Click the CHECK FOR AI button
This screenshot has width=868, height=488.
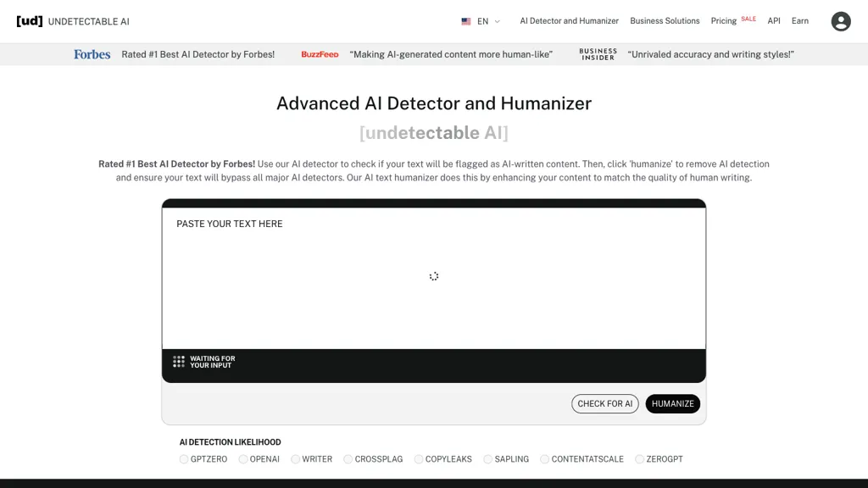(x=604, y=403)
